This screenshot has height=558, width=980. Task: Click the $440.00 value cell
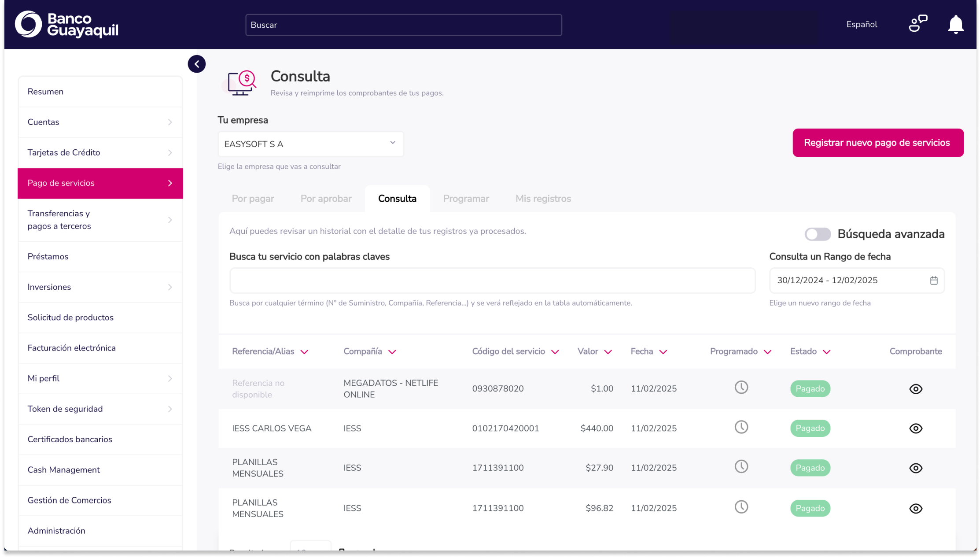point(597,428)
